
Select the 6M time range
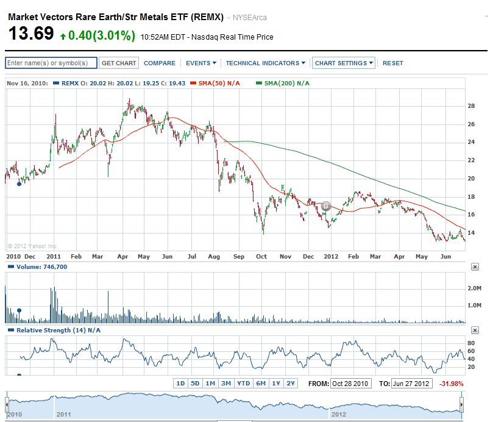(x=261, y=384)
